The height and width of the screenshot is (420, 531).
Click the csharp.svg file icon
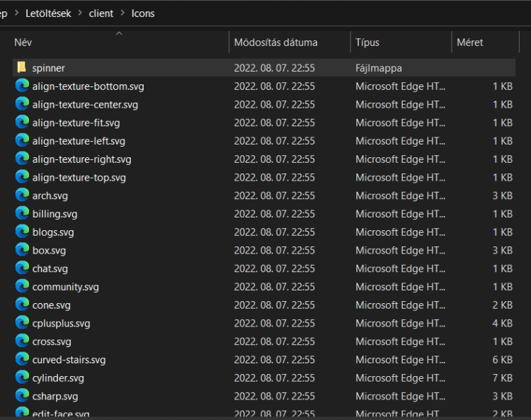pos(22,397)
